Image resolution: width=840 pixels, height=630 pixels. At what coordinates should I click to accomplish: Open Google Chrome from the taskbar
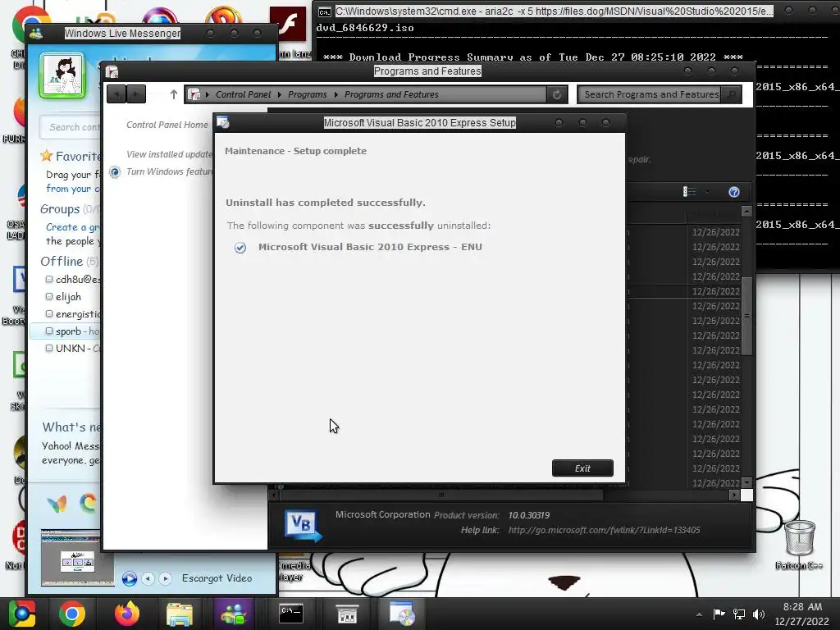pyautogui.click(x=72, y=614)
